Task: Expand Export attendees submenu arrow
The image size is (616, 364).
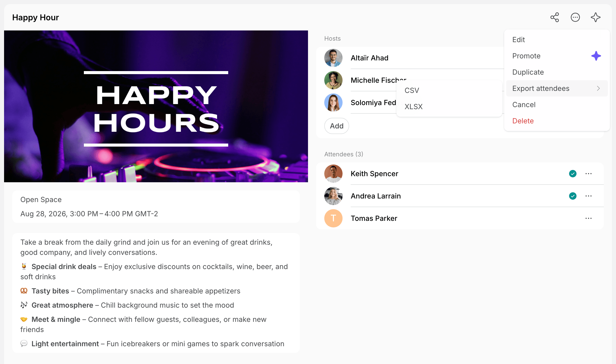Action: (598, 88)
